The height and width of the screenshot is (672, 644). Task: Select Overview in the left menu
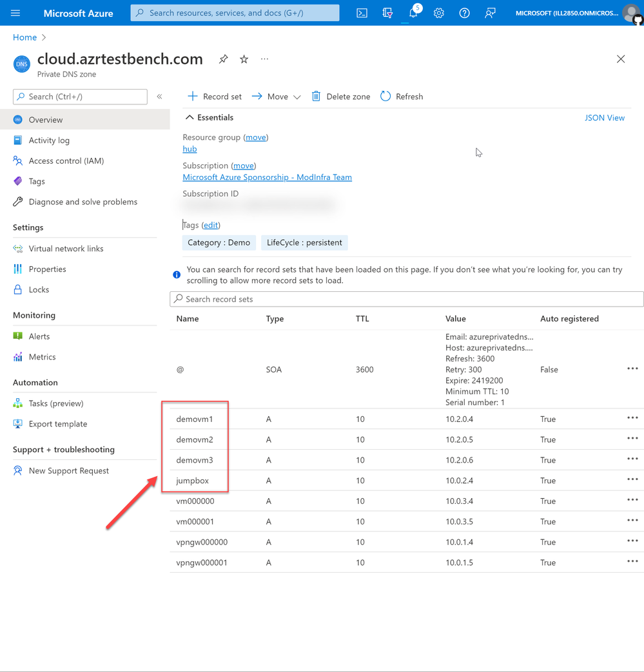(85, 120)
